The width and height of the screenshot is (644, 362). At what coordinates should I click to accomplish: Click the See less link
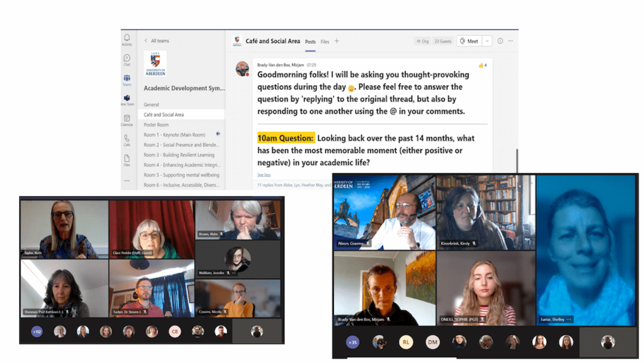264,175
